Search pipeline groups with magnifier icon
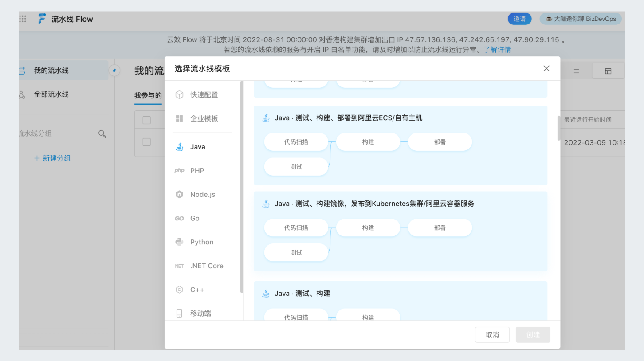Screen dimensions: 644x361 102,134
